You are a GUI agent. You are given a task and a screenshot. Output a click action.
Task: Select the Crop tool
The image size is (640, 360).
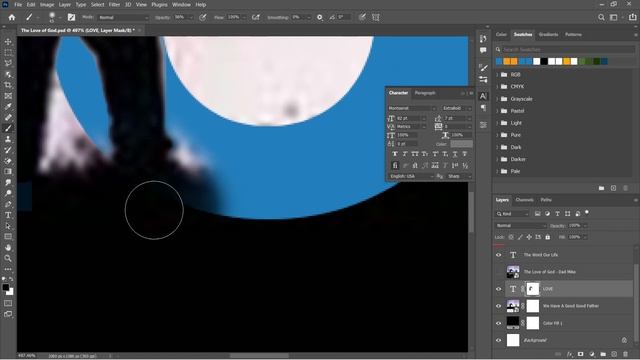point(8,85)
